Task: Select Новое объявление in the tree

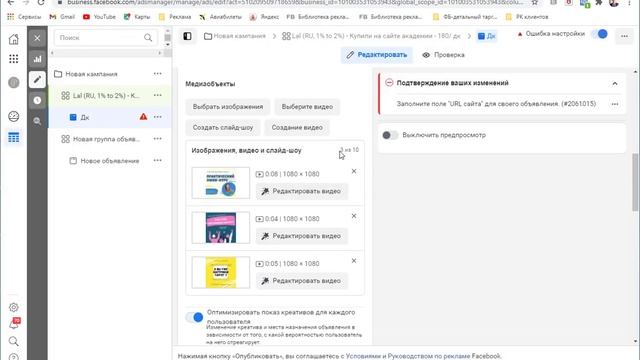Action: coord(110,161)
